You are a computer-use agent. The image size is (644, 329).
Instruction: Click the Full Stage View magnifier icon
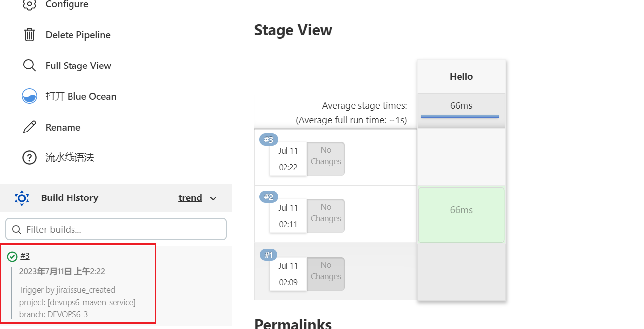[29, 66]
